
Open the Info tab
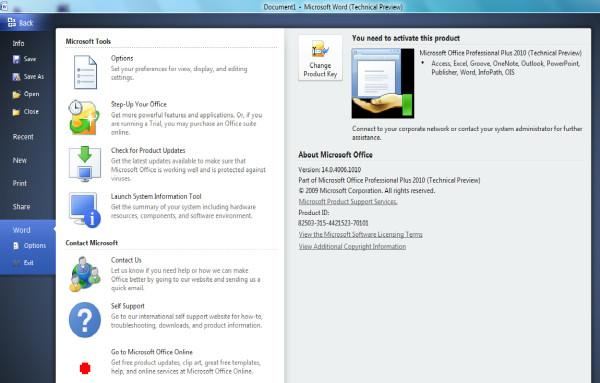pyautogui.click(x=18, y=43)
